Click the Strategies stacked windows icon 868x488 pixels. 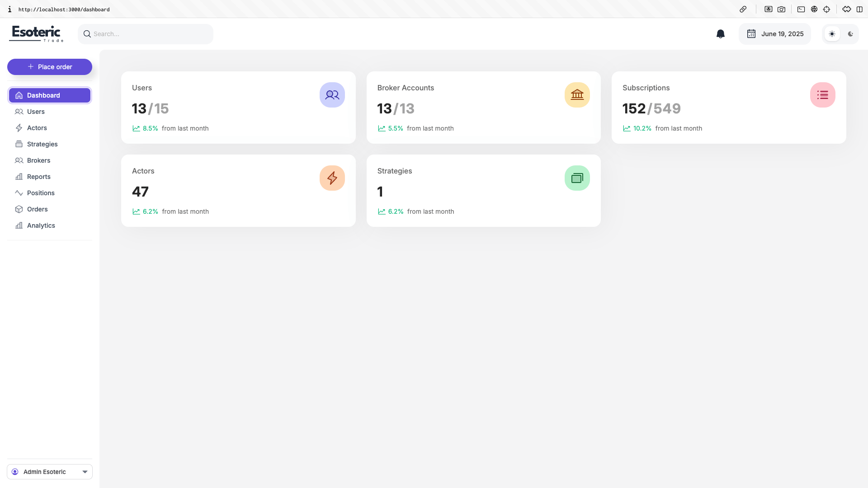[577, 178]
